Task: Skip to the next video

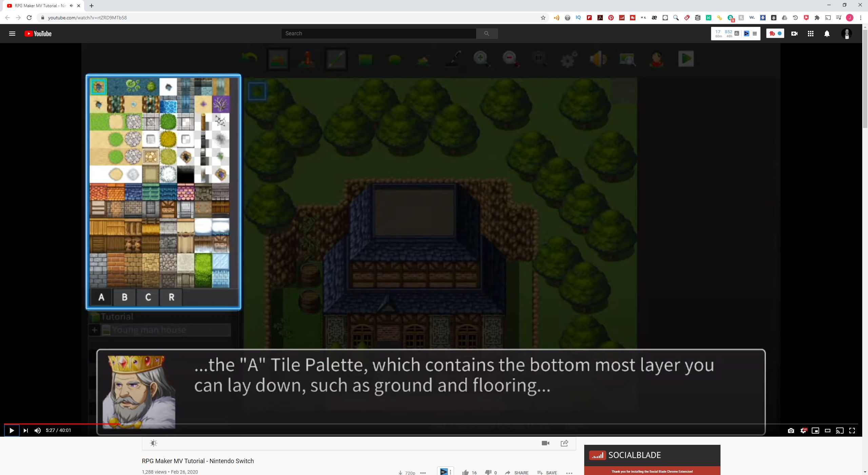Action: click(x=25, y=431)
